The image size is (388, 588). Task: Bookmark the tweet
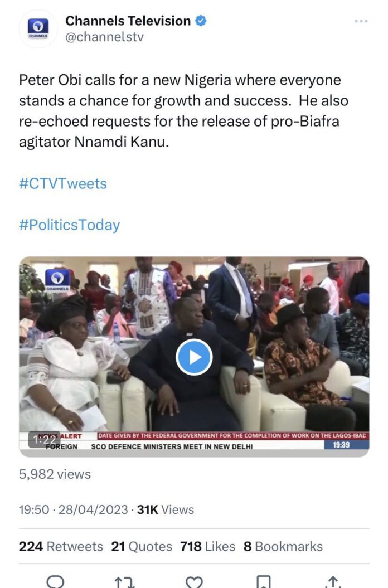tap(263, 582)
